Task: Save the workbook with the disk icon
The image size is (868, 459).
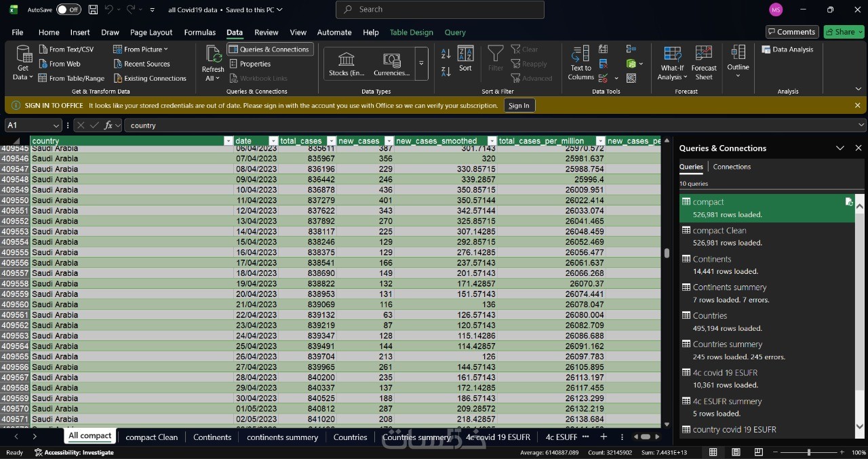Action: [93, 9]
